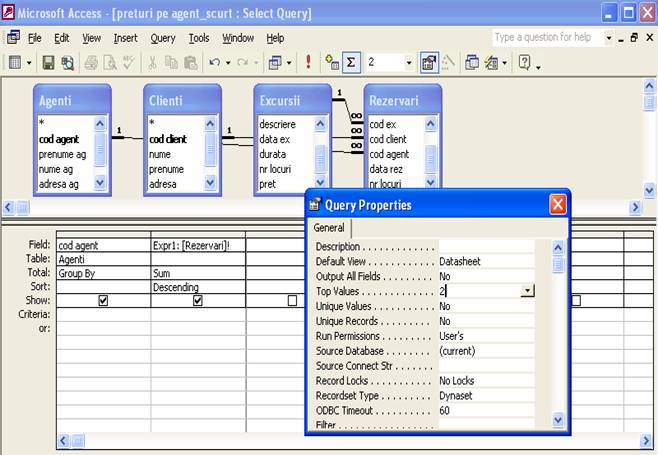Screen dimensions: 658x455
Task: Open the View button dropdown arrow
Action: (x=28, y=62)
